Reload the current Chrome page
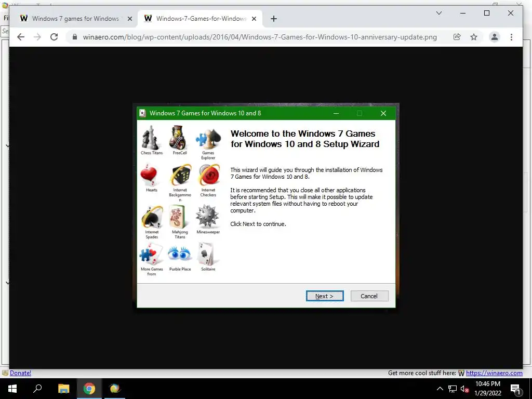Screen dimensions: 532x399 (x=54, y=37)
